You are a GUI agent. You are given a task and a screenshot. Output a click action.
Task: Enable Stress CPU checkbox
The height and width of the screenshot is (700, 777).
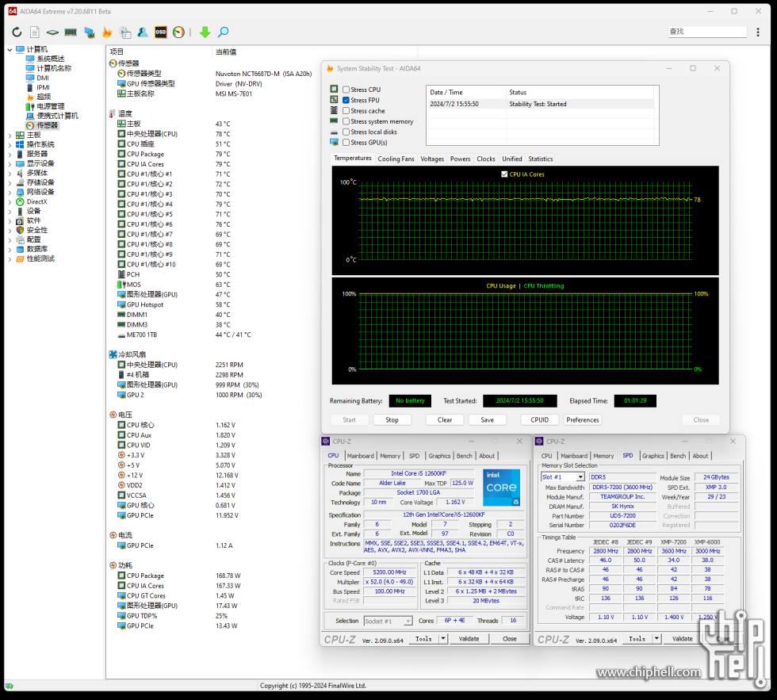coord(346,90)
